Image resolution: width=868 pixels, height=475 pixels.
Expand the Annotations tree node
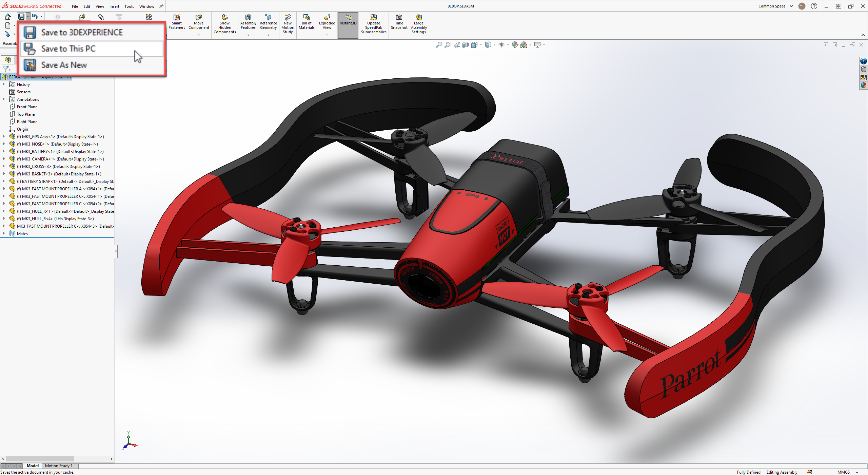click(x=4, y=99)
